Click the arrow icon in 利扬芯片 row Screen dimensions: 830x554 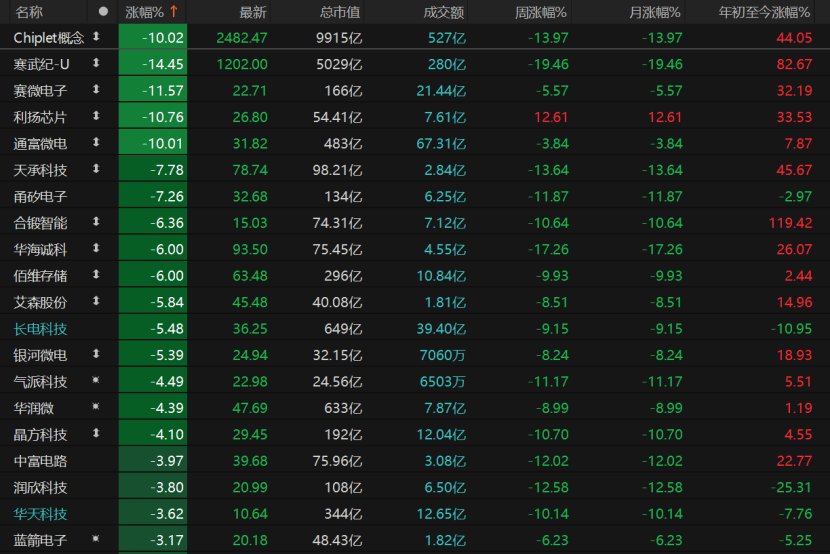pos(97,116)
